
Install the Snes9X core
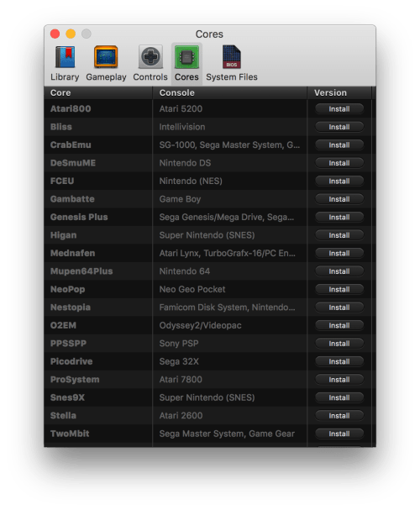339,397
